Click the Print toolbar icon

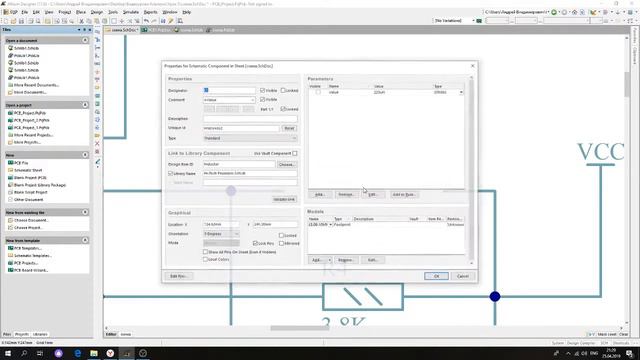31,21
